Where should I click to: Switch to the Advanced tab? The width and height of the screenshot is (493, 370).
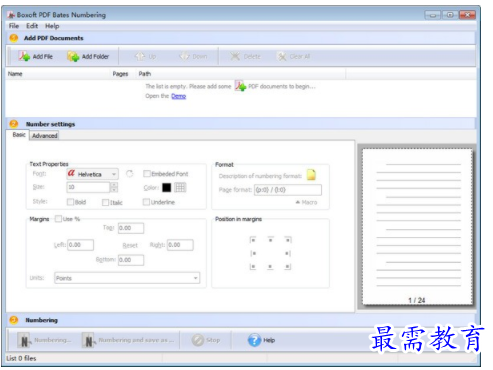coord(45,136)
